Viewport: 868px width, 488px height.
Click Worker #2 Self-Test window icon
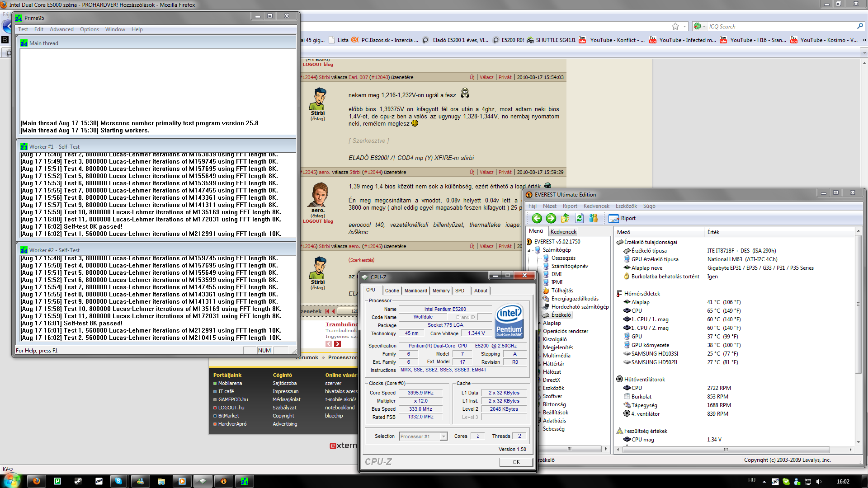(24, 250)
